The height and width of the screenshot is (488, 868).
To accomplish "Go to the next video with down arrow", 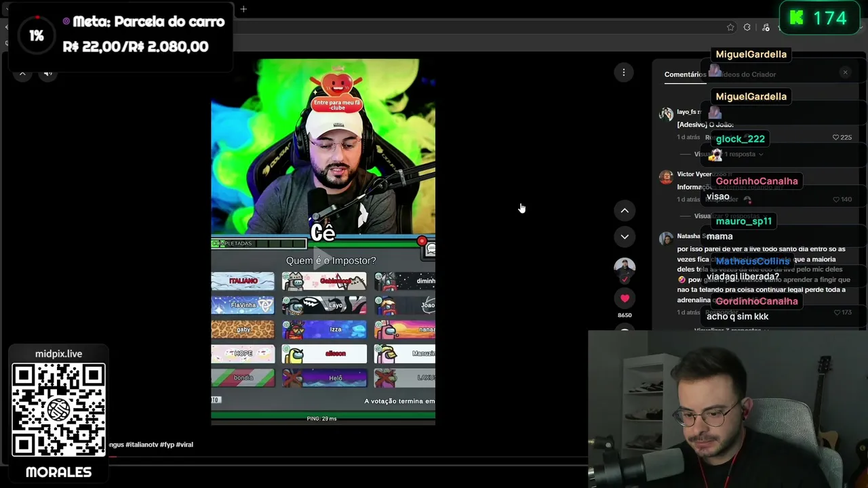I will (x=625, y=237).
